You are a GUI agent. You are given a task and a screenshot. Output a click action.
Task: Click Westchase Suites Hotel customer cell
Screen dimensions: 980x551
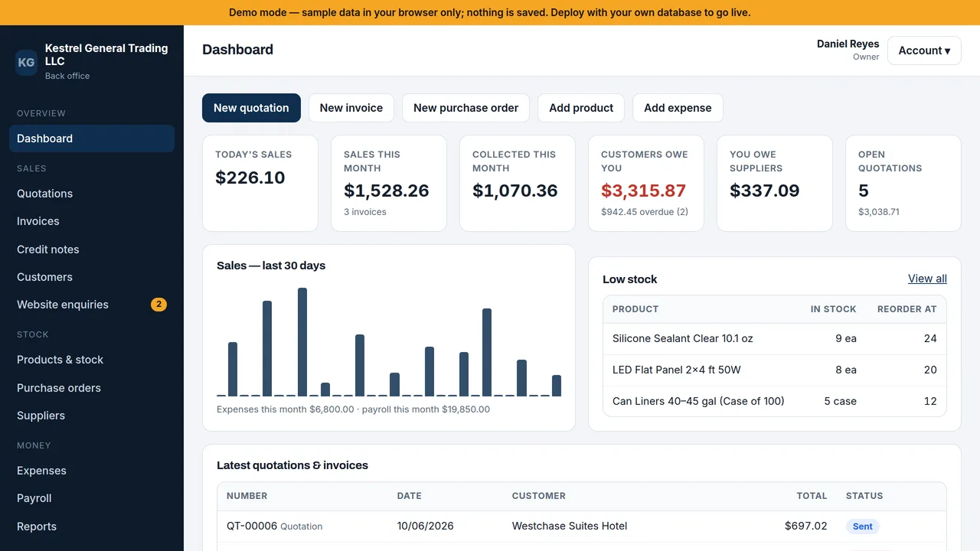point(570,526)
